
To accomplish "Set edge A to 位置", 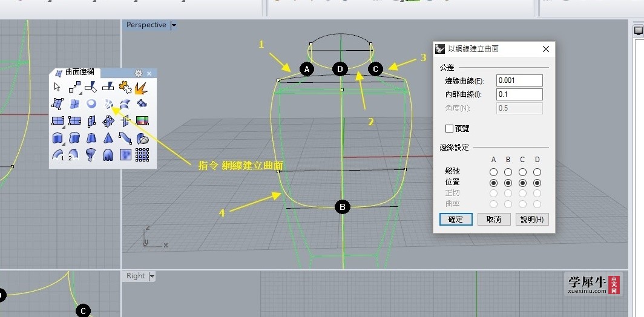I will [494, 183].
